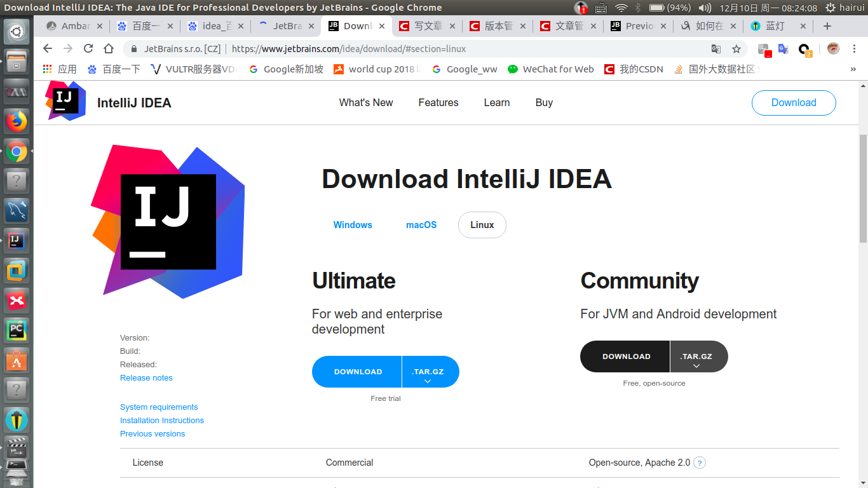Open the Chrome profile avatar
The width and height of the screenshot is (868, 488).
point(833,49)
